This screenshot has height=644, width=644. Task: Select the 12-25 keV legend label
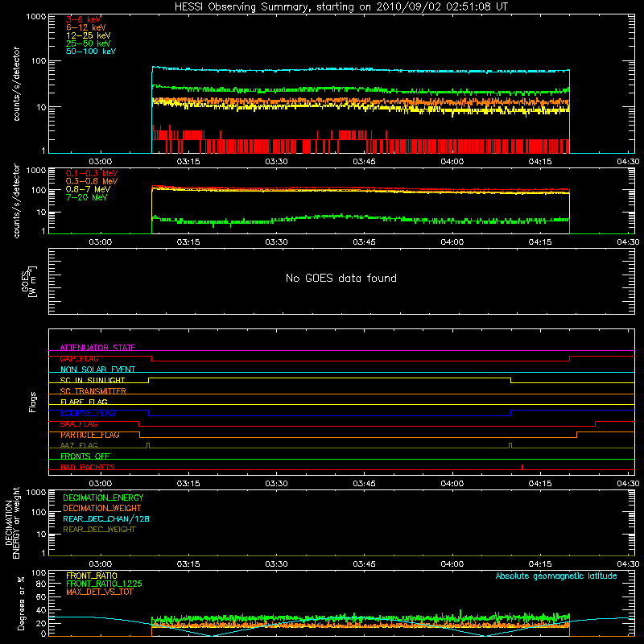coord(89,35)
